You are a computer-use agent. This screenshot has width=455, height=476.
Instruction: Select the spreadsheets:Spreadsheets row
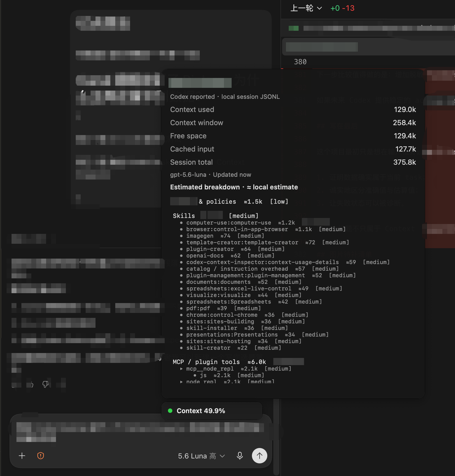point(251,302)
